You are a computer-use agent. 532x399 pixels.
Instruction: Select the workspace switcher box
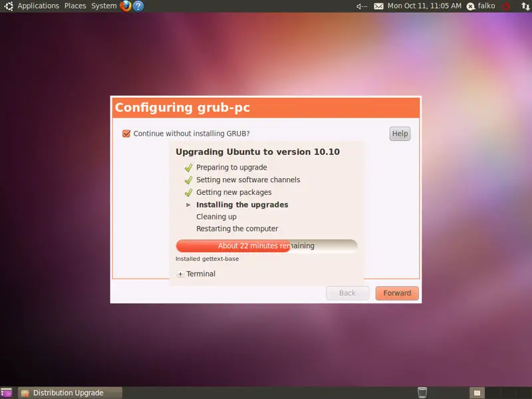477,393
